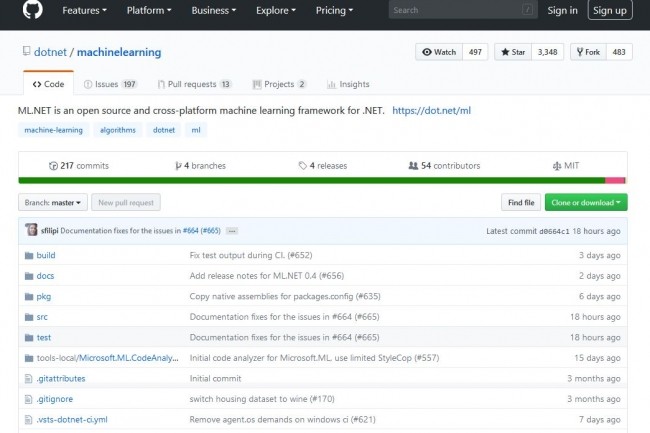
Task: View the 54 contributors link
Action: point(444,166)
